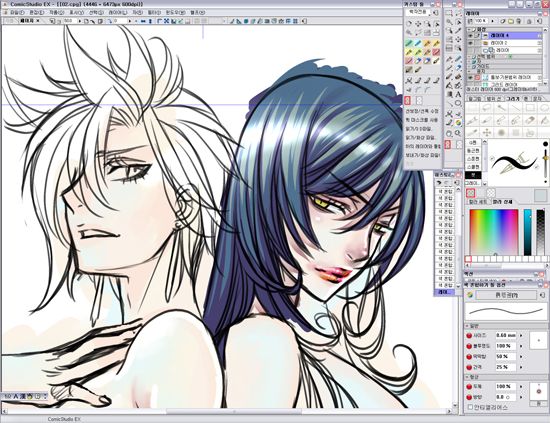This screenshot has width=550, height=423.
Task: Select the rectangle marquee tool
Action: click(x=449, y=13)
